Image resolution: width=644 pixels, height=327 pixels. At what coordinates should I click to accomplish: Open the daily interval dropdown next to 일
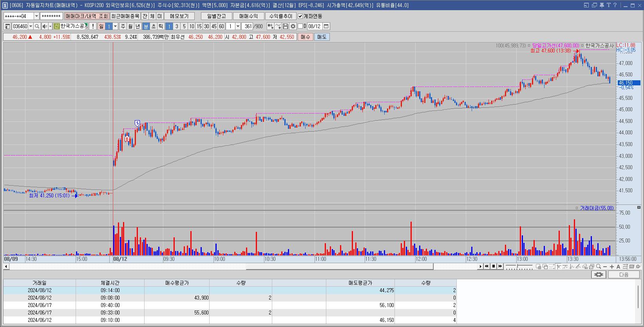pos(115,26)
